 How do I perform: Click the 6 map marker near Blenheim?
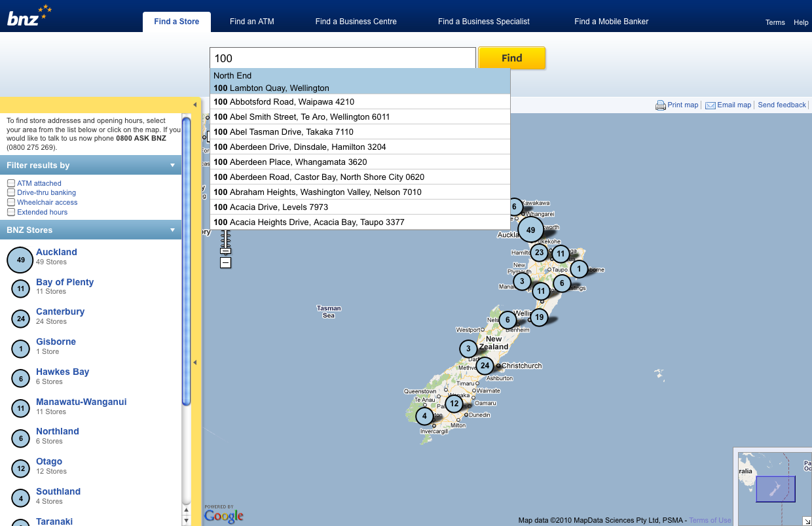pyautogui.click(x=507, y=320)
